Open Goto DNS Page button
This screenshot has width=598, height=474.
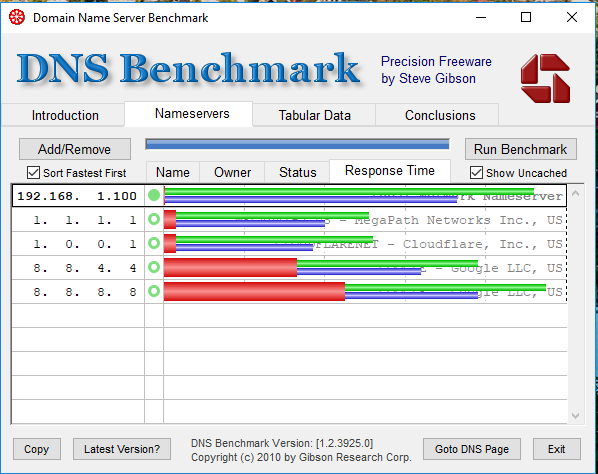click(x=472, y=449)
